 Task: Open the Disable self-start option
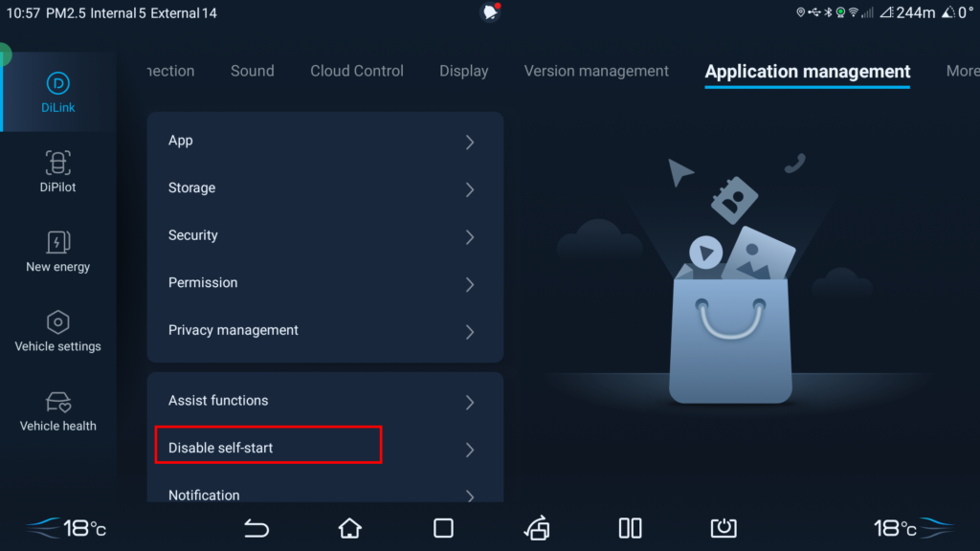(325, 448)
